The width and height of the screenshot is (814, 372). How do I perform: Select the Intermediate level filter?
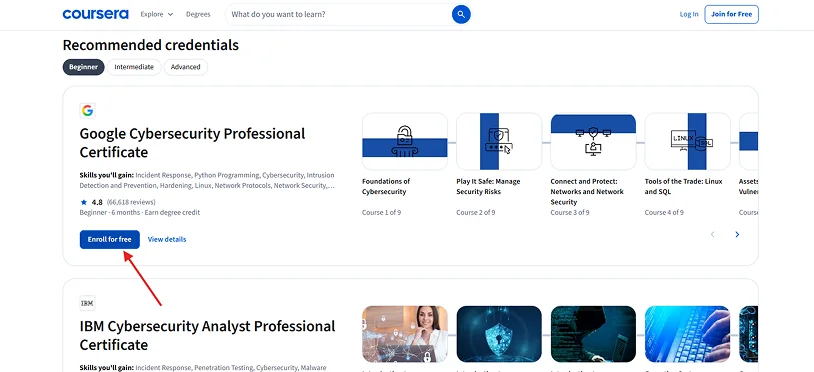134,67
